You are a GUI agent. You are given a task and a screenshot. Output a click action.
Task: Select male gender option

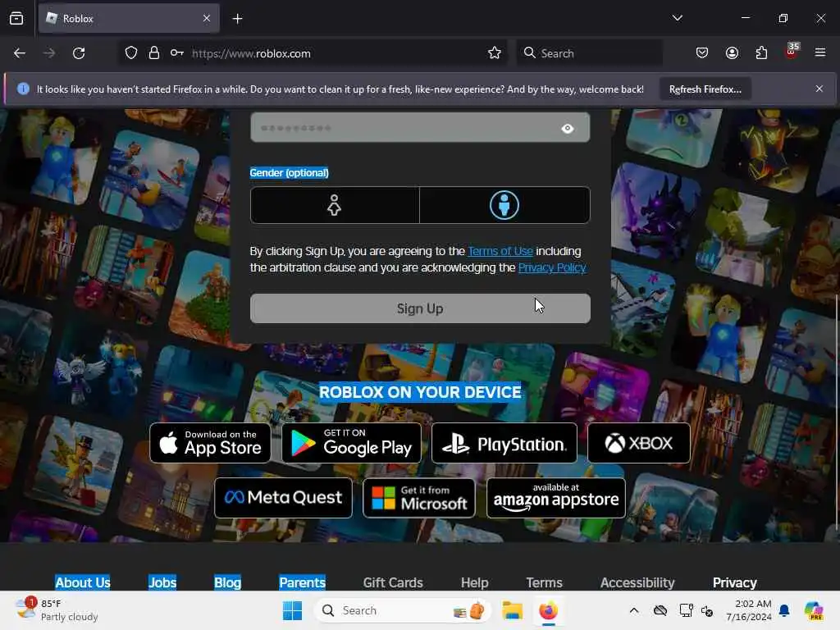point(504,205)
